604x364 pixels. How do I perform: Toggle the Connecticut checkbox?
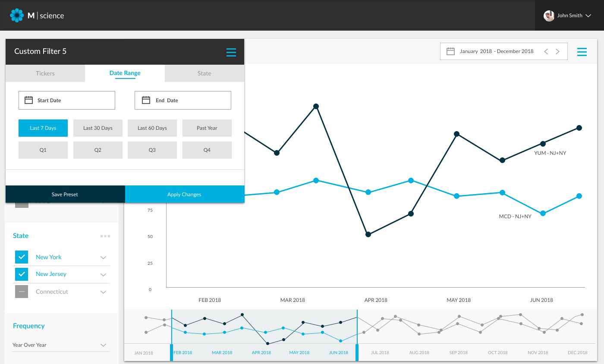pos(22,292)
